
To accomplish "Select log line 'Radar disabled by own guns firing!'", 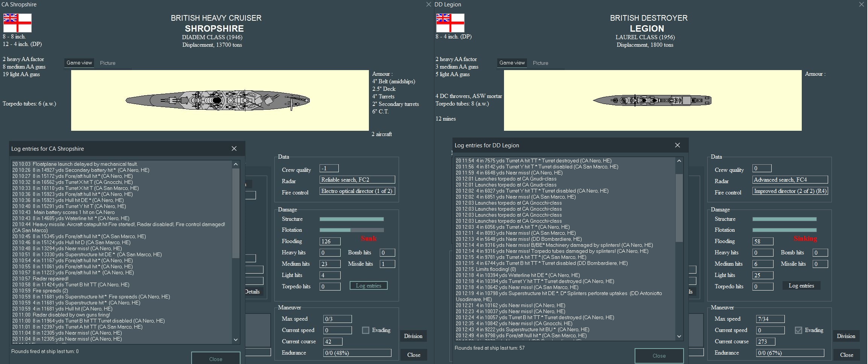I will click(x=61, y=315).
